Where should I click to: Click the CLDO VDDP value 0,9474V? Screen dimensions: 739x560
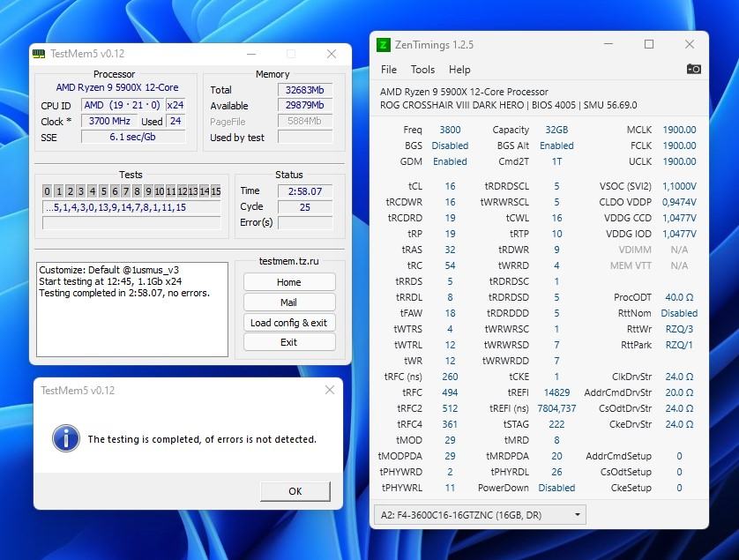(679, 202)
